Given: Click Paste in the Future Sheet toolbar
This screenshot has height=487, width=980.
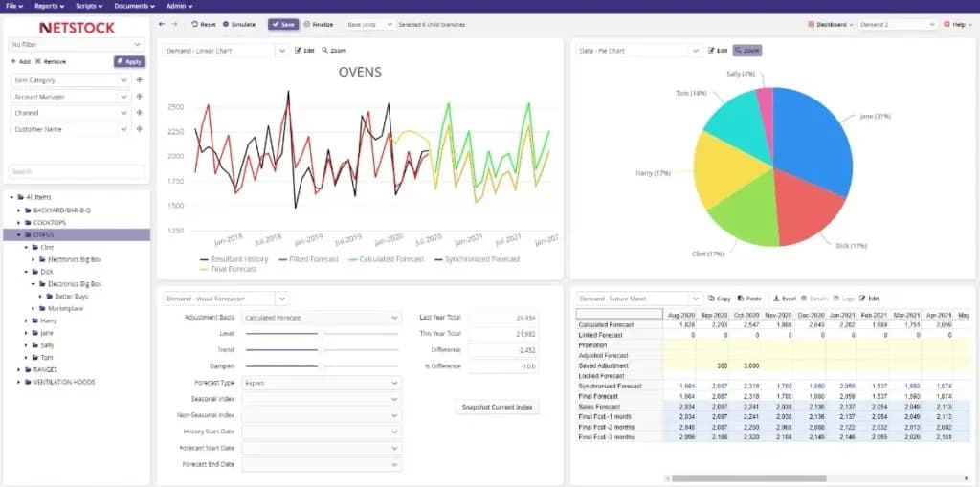Looking at the screenshot, I should (748, 299).
